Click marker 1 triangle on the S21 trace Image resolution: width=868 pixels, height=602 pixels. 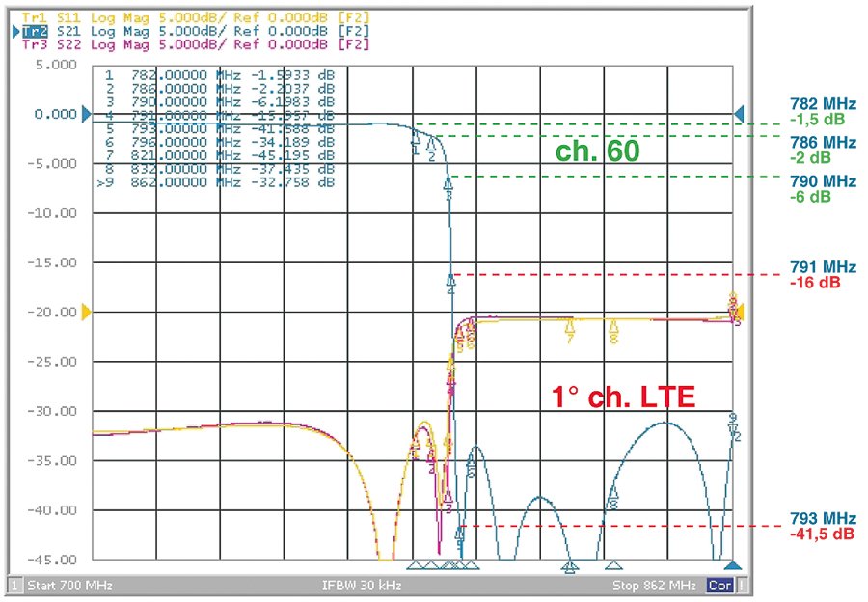click(x=416, y=140)
